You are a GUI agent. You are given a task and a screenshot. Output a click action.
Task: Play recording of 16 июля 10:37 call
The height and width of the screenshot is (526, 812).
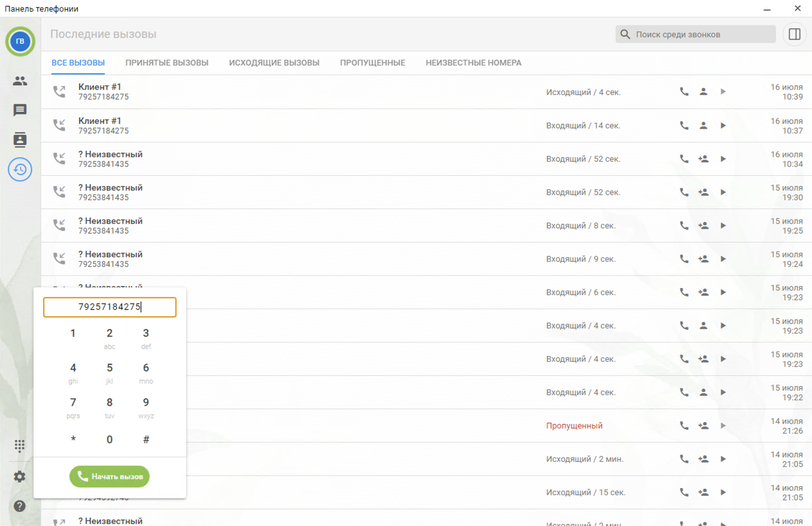click(723, 126)
